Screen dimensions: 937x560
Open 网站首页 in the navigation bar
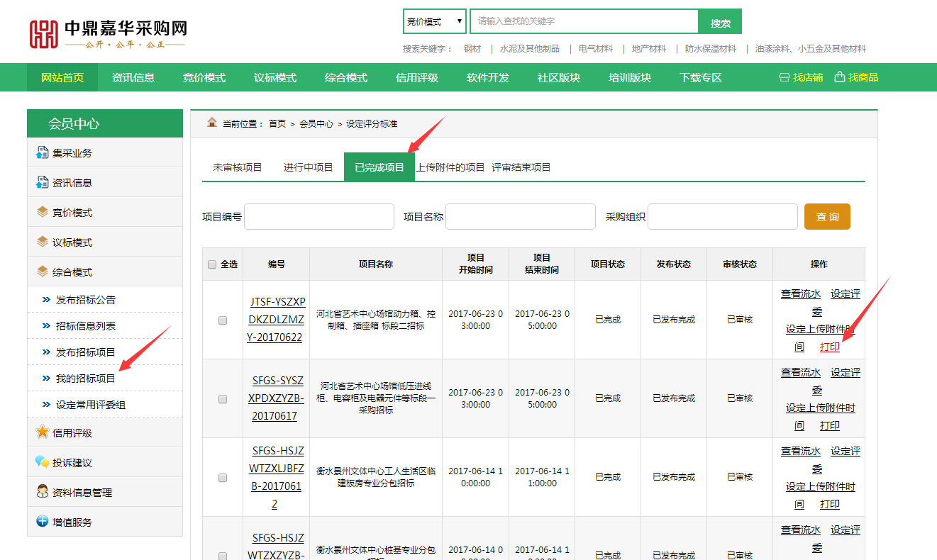tap(62, 77)
